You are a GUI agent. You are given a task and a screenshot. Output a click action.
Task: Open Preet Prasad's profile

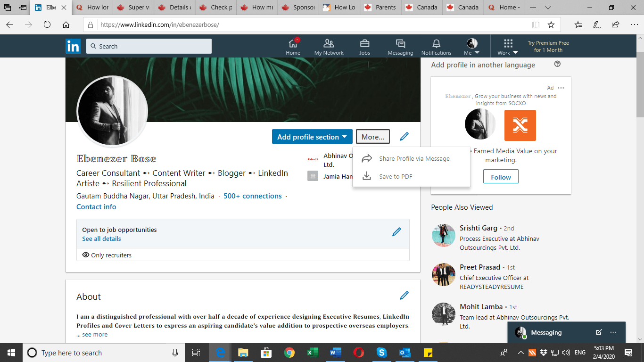pyautogui.click(x=480, y=267)
